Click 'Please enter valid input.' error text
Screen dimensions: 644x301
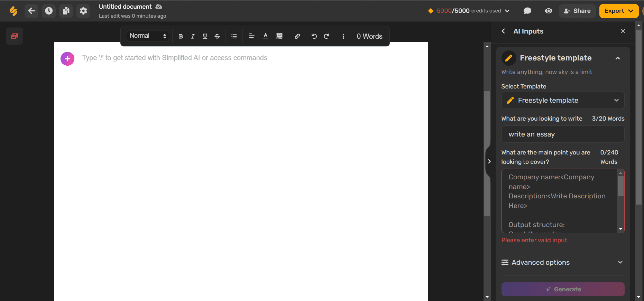[535, 240]
